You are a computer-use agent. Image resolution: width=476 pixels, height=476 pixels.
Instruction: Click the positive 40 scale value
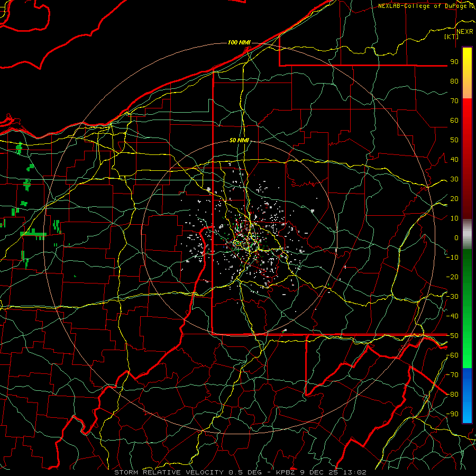pos(454,160)
